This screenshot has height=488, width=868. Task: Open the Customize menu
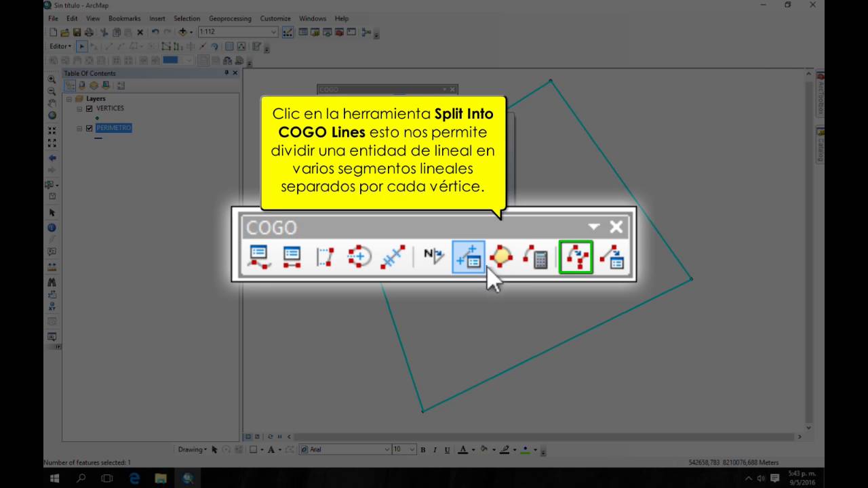click(275, 18)
